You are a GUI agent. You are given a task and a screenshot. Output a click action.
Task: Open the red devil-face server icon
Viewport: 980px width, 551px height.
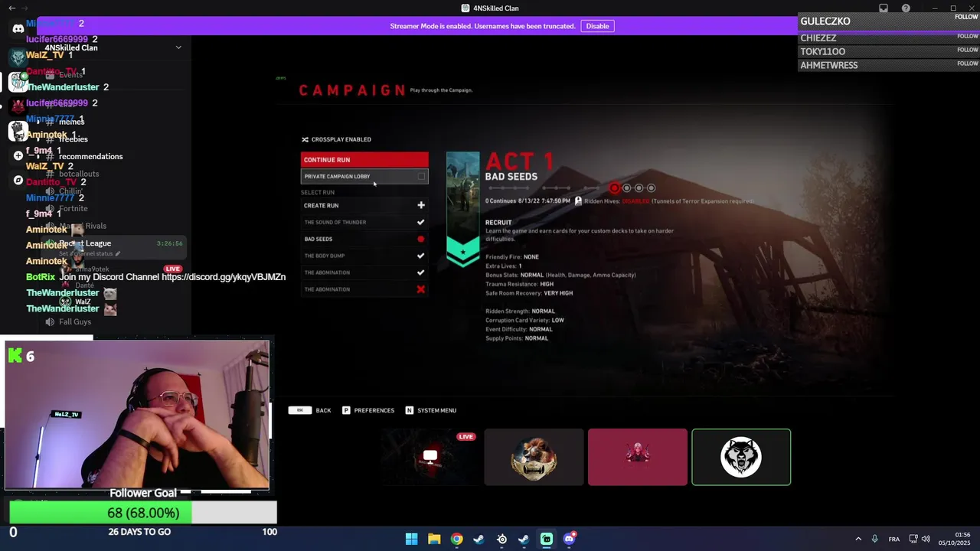click(18, 106)
